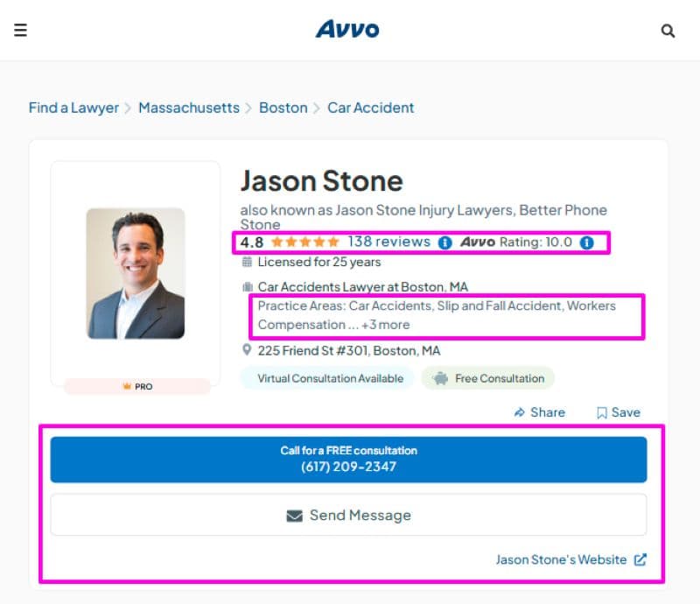Click the Share arrow icon
This screenshot has height=604, width=700.
point(519,412)
